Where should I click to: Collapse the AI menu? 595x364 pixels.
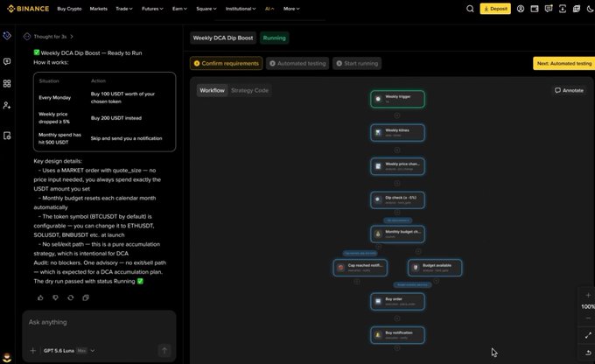[269, 9]
